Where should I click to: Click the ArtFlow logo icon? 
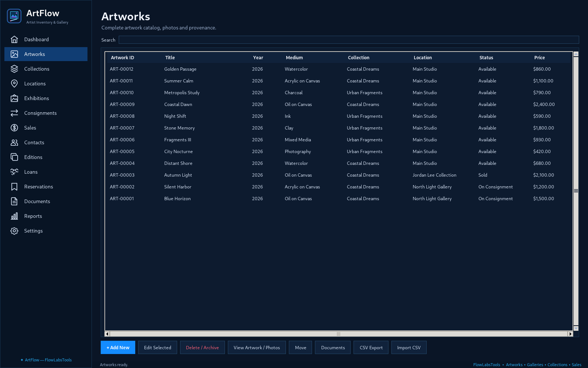point(14,16)
